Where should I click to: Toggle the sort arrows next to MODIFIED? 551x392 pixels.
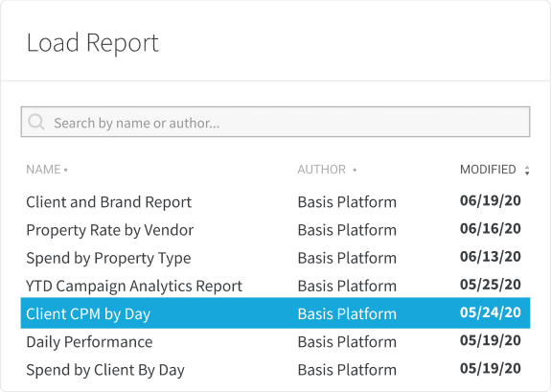(527, 171)
